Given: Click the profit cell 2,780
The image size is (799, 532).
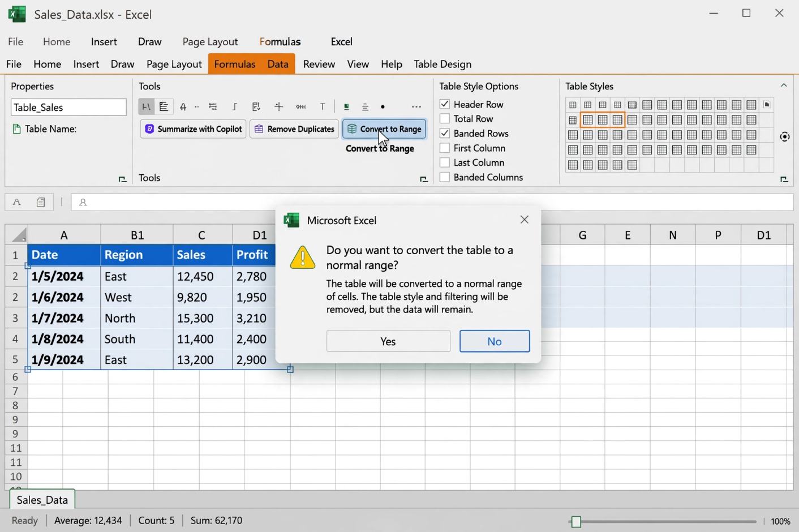Looking at the screenshot, I should pos(254,276).
